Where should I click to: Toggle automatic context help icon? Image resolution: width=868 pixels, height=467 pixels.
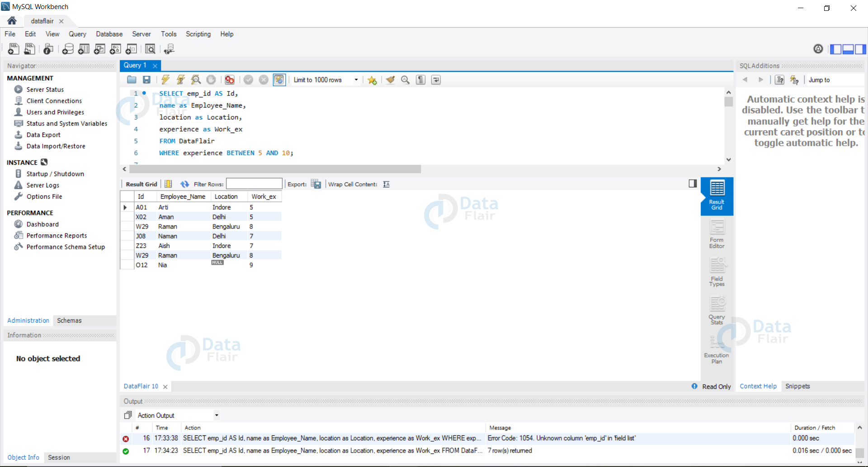[795, 80]
